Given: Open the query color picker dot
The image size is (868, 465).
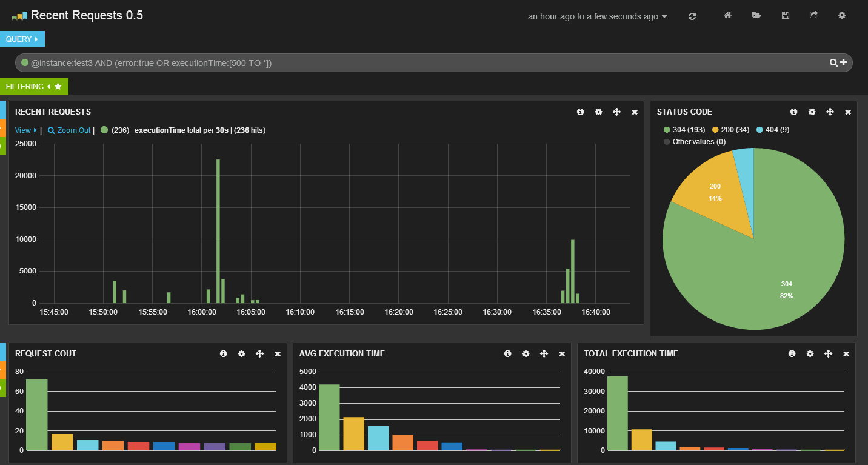Looking at the screenshot, I should (24, 62).
